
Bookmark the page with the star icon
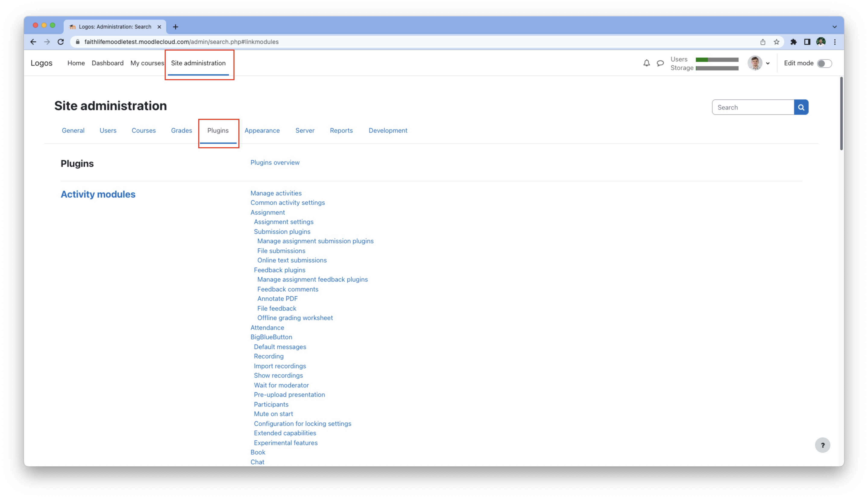[776, 42]
